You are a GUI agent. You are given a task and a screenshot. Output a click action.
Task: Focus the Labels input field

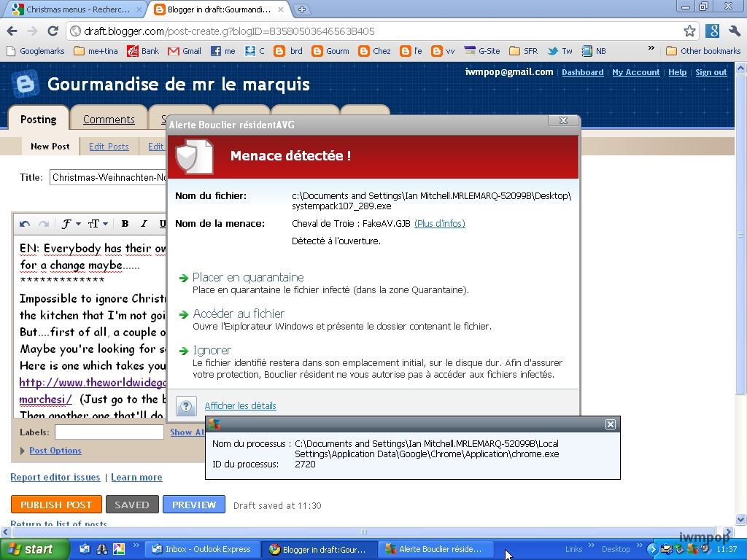tap(109, 432)
